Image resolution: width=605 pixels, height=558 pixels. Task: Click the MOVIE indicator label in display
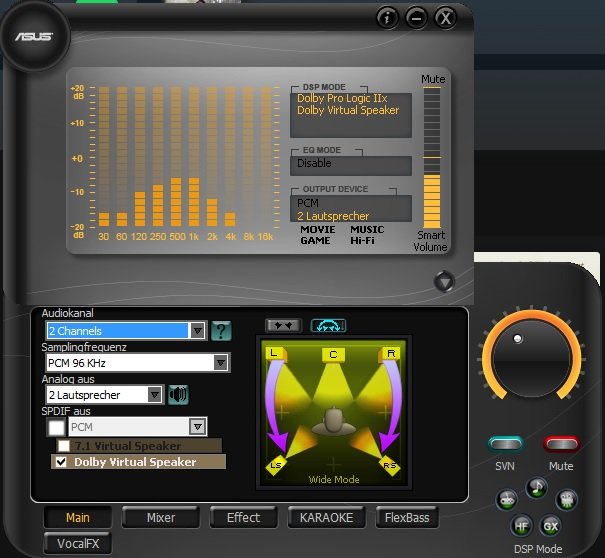point(318,230)
